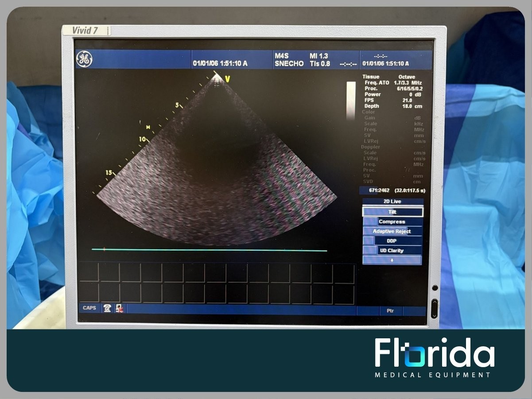The image size is (532, 399).
Task: Select the DDP control
Action: (392, 241)
